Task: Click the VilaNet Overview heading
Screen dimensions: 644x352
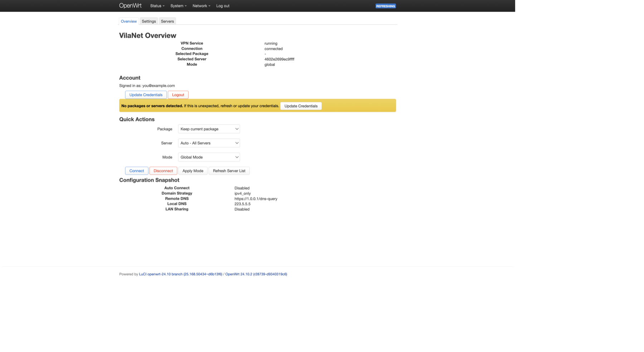Action: (x=148, y=35)
